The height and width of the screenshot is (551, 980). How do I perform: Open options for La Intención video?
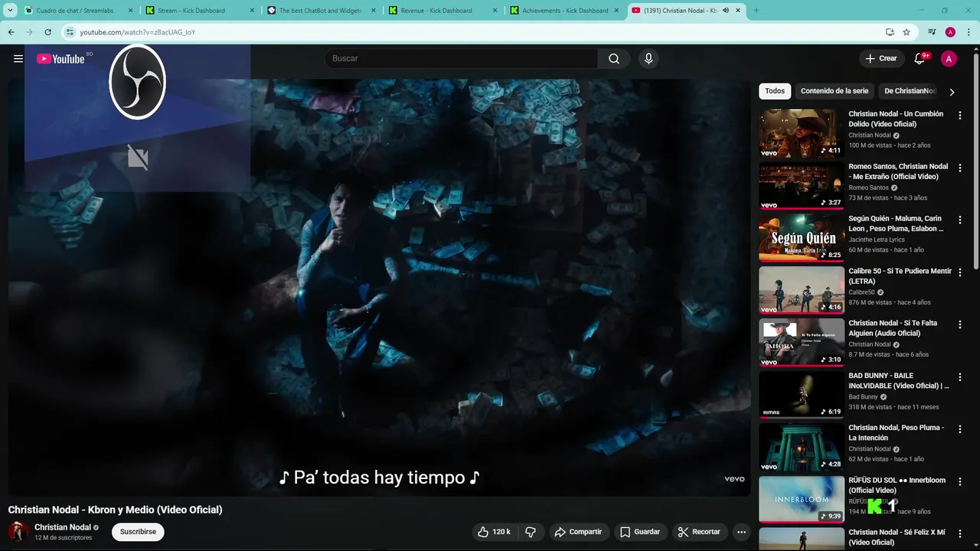click(960, 429)
